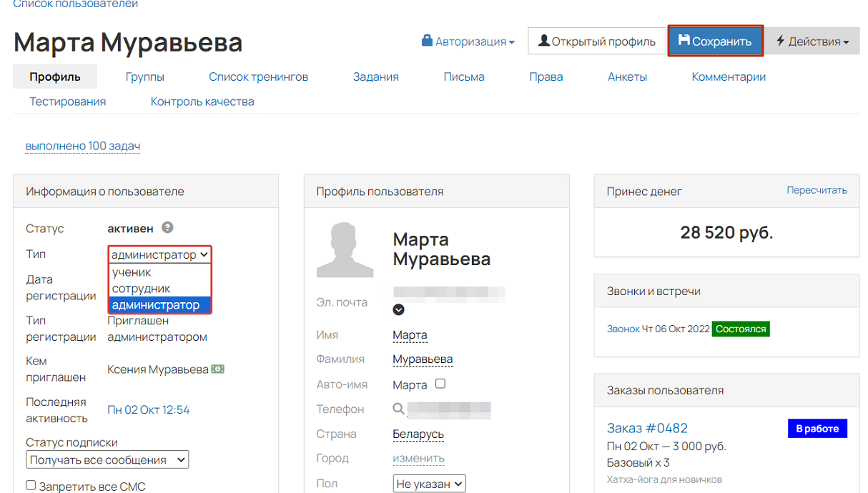Screen dimensions: 868x493
Task: Click the Пересчитать link
Action: pyautogui.click(x=817, y=190)
